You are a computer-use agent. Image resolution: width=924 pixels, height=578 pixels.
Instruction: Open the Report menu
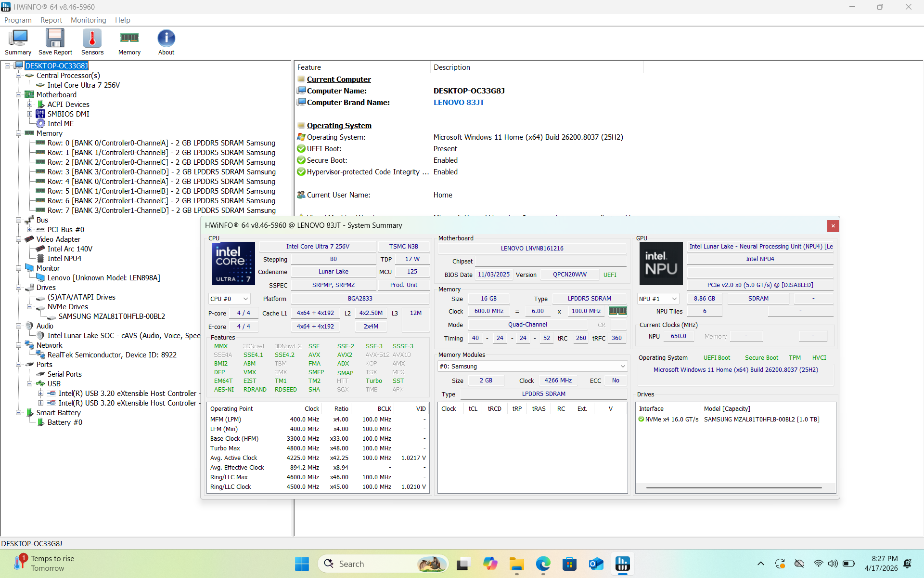51,20
